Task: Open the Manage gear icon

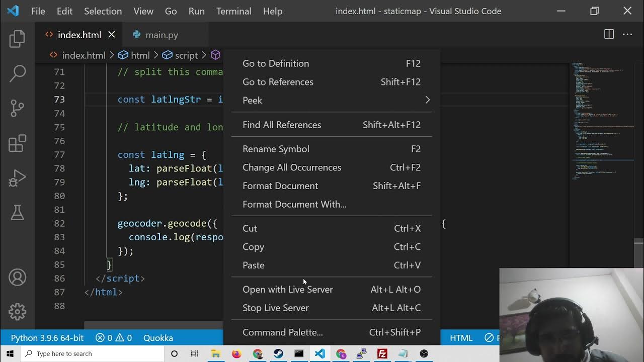Action: (17, 312)
